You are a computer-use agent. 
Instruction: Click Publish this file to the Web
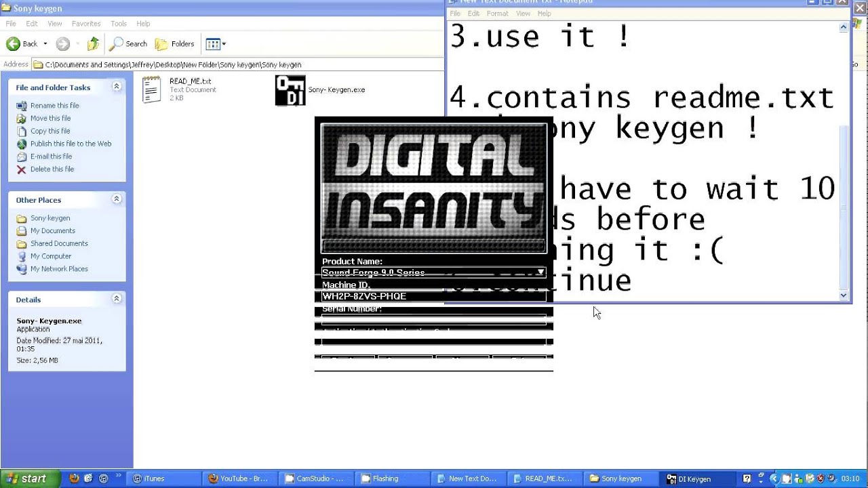point(71,144)
